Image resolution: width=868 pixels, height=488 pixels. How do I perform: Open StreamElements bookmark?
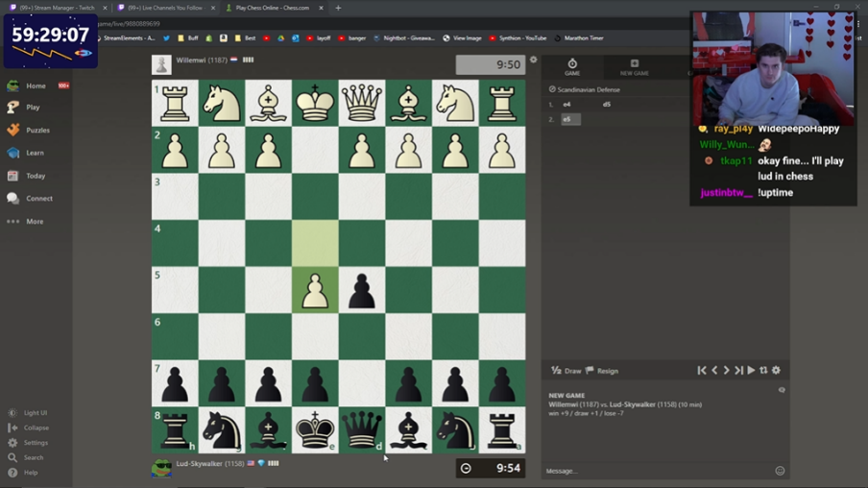tap(125, 38)
